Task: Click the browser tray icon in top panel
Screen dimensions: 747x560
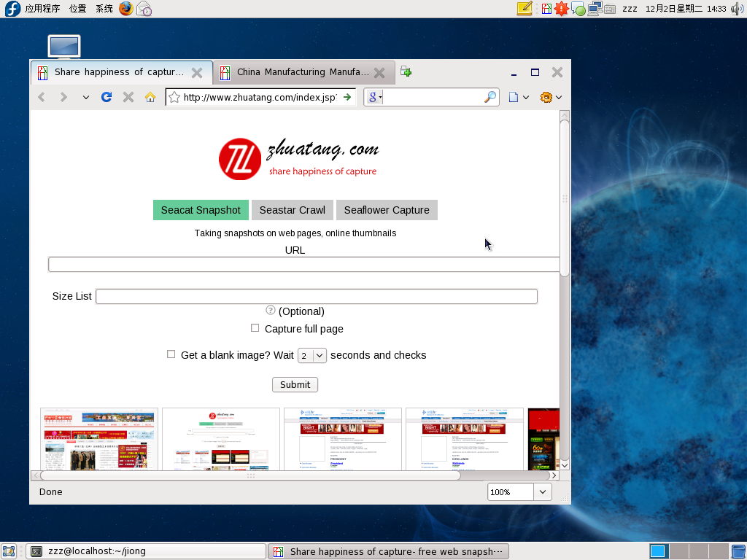Action: click(546, 9)
